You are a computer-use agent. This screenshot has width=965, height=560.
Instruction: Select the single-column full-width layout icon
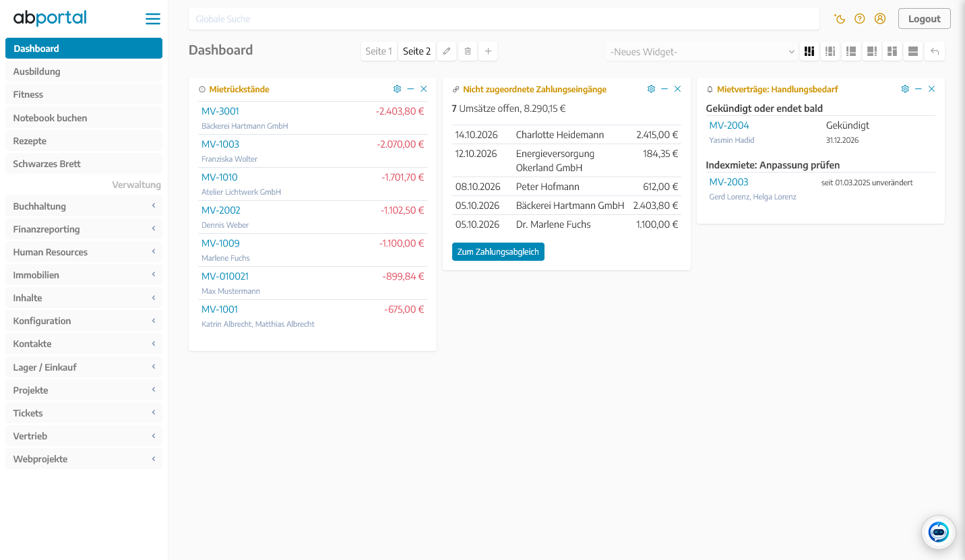coord(914,51)
